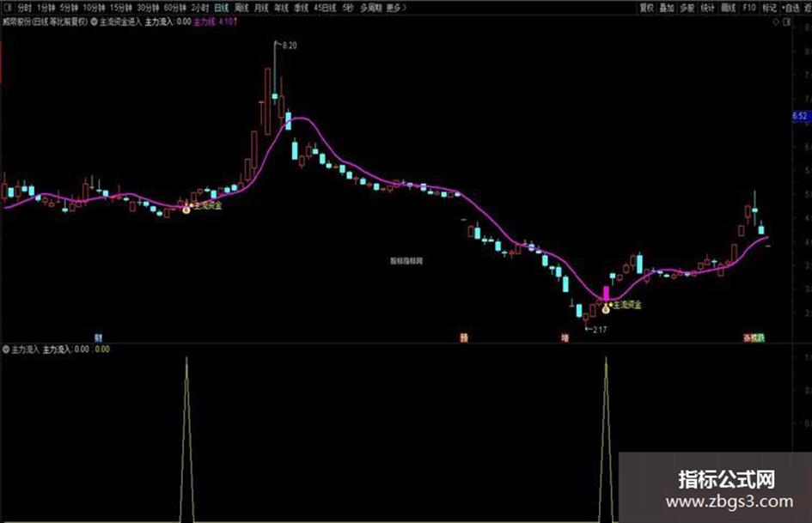Click the 涨 marker at chart bottom right
The width and height of the screenshot is (812, 523).
[x=748, y=338]
